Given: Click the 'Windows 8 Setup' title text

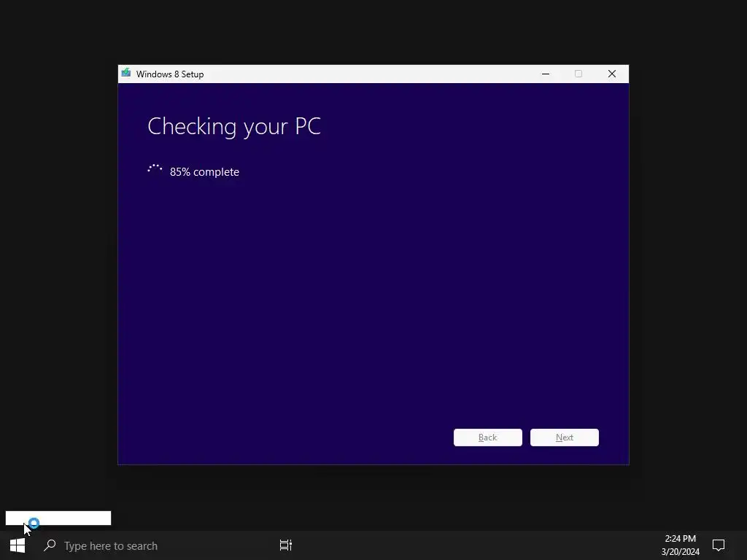Looking at the screenshot, I should click(x=169, y=74).
